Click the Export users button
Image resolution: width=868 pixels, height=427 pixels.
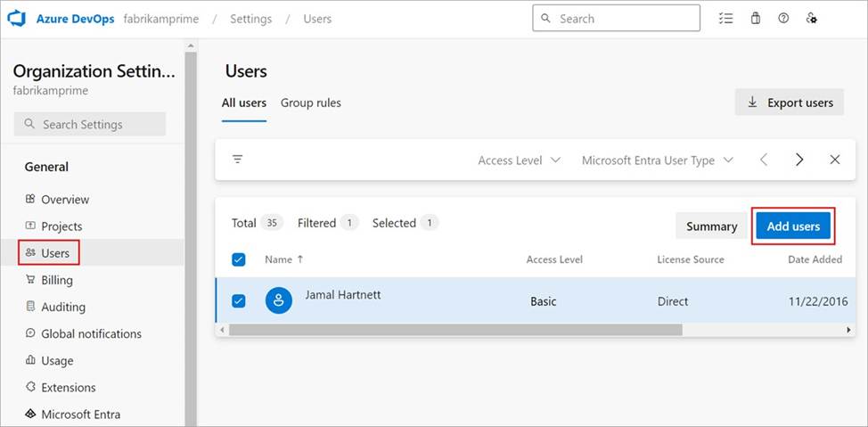790,103
